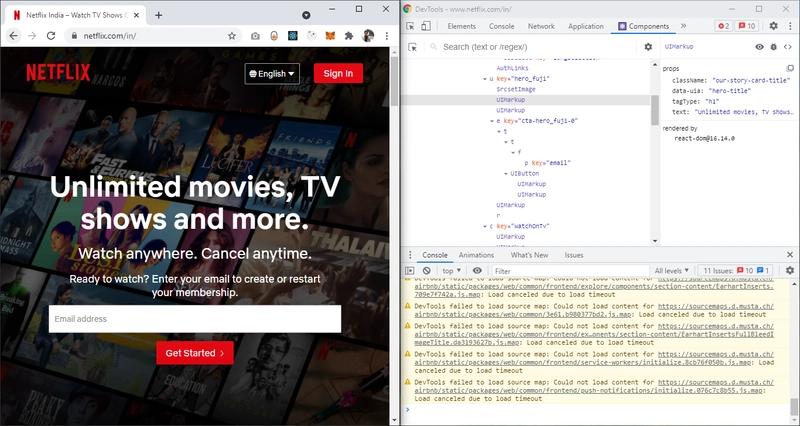This screenshot has width=800, height=426.
Task: Open console settings gear icon
Action: pos(790,271)
